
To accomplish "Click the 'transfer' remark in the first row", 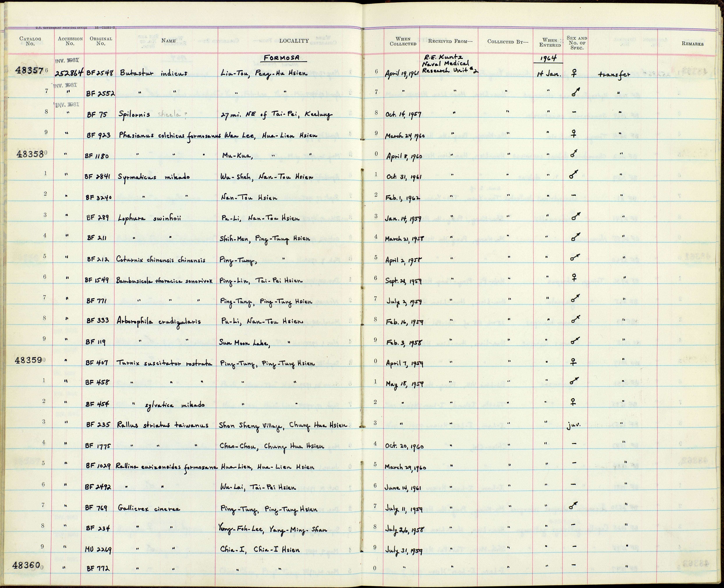I will coord(614,74).
